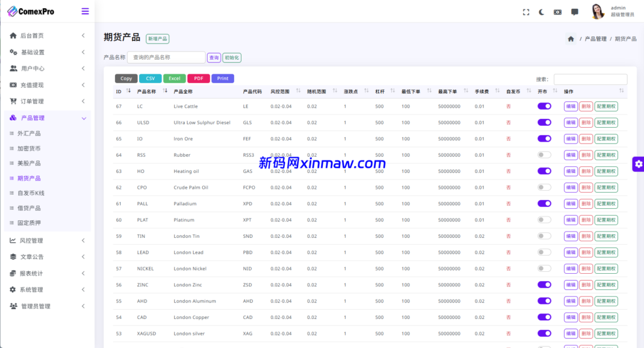Turn off market switch for ULSD row

(544, 123)
